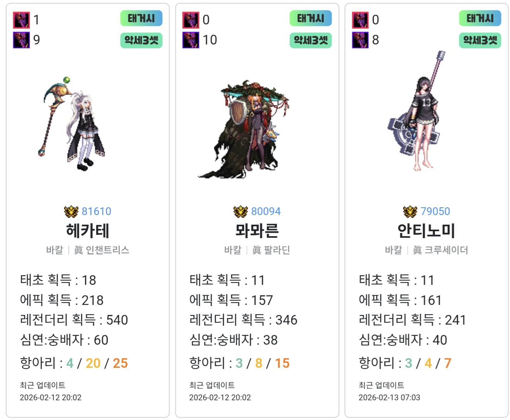510x420 pixels.
Task: Click fame score 80094 on 뫄뫄른 card
Action: (266, 212)
